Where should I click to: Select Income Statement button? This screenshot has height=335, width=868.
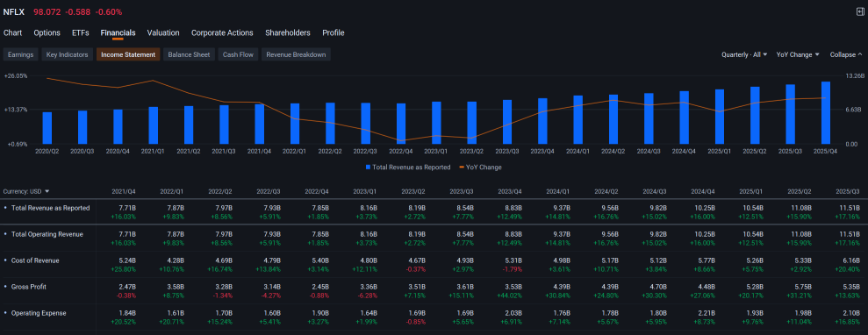128,54
